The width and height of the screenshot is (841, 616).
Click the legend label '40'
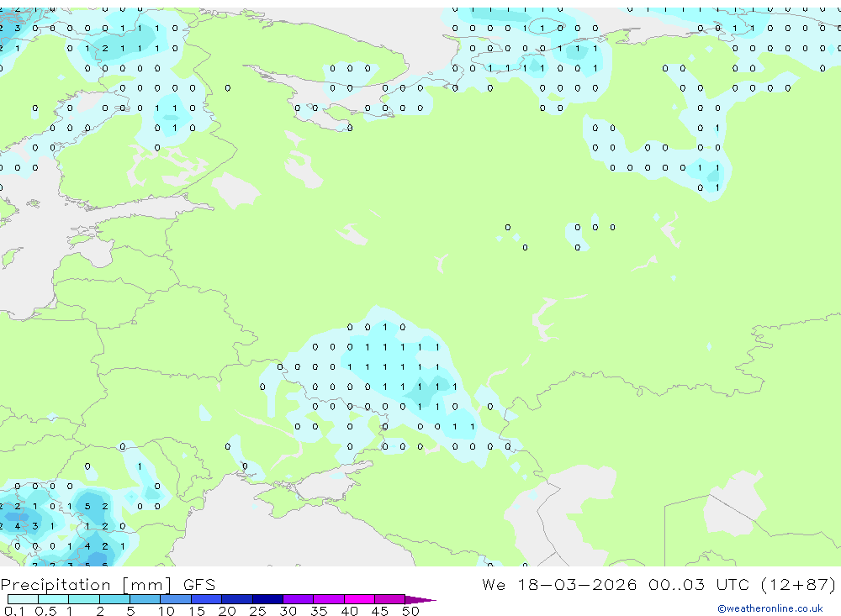click(x=349, y=611)
